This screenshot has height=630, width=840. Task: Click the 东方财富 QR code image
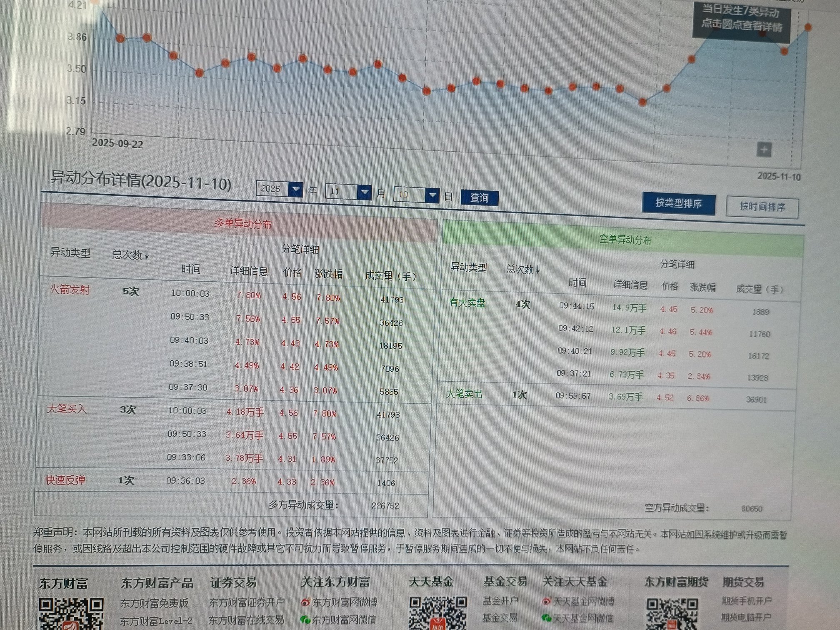tap(71, 614)
